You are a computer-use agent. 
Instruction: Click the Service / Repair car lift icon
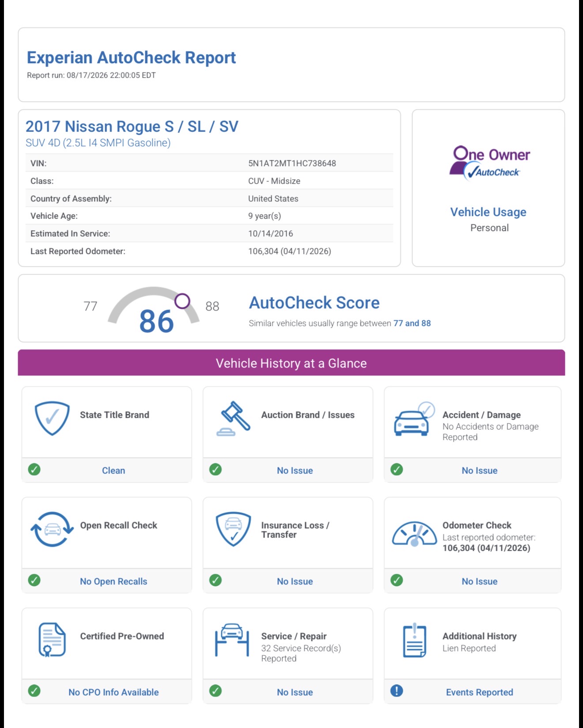(x=232, y=640)
